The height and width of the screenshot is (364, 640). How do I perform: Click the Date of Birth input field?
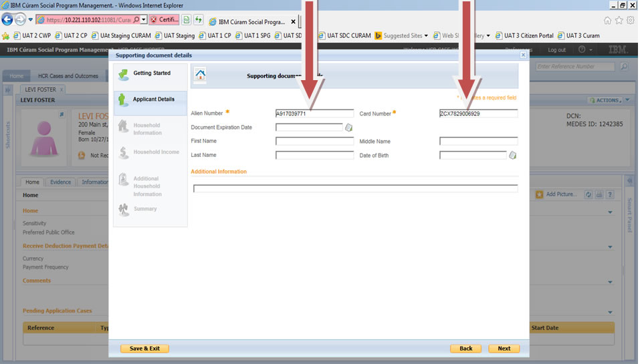click(x=473, y=155)
